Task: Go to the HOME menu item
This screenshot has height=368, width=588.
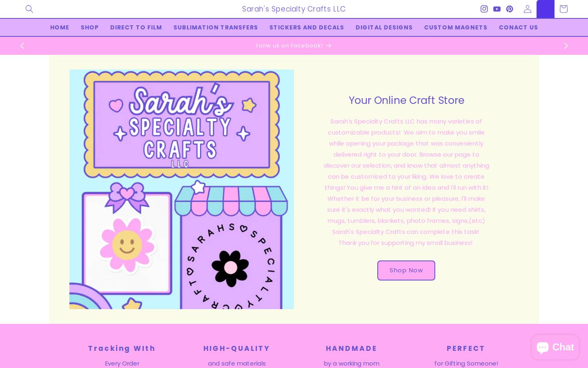Action: tap(60, 27)
